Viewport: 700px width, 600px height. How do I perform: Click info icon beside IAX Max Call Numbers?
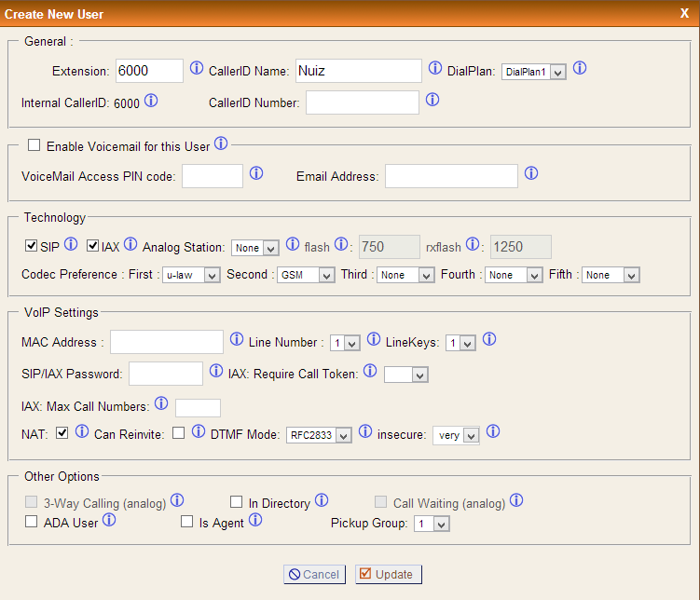point(161,403)
